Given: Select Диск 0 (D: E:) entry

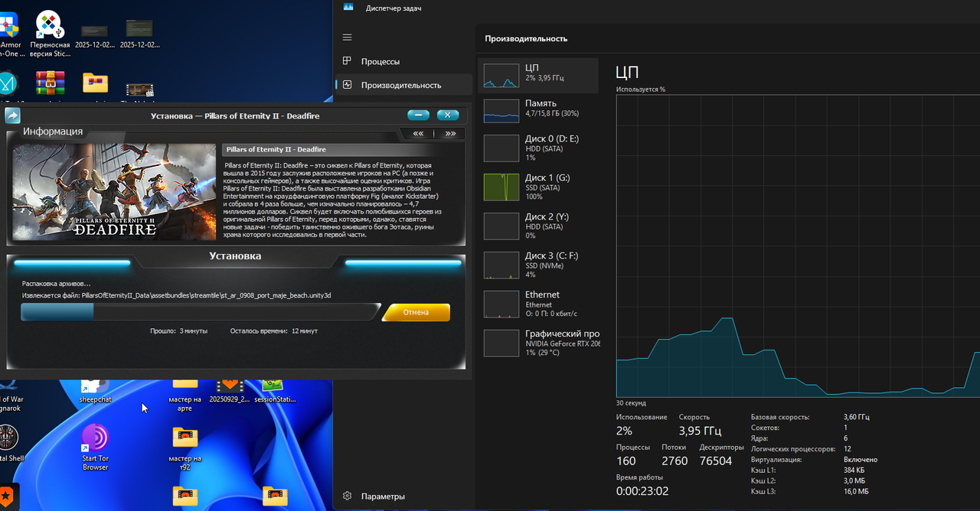Looking at the screenshot, I should coord(538,148).
